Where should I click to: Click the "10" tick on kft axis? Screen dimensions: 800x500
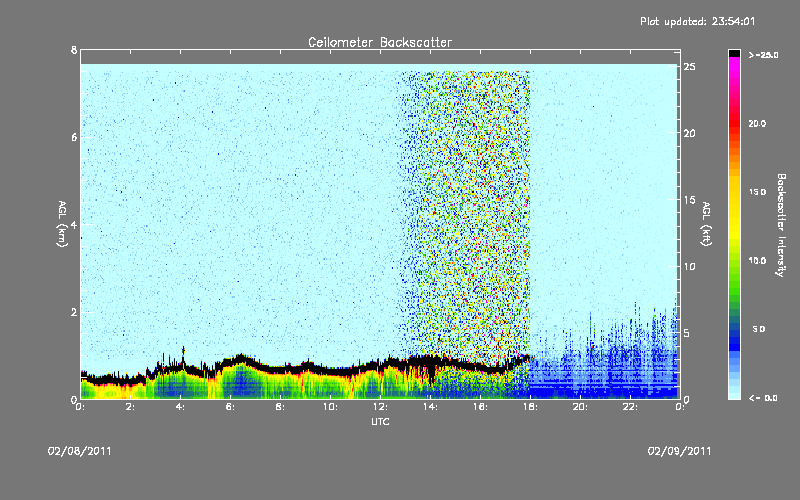point(690,266)
